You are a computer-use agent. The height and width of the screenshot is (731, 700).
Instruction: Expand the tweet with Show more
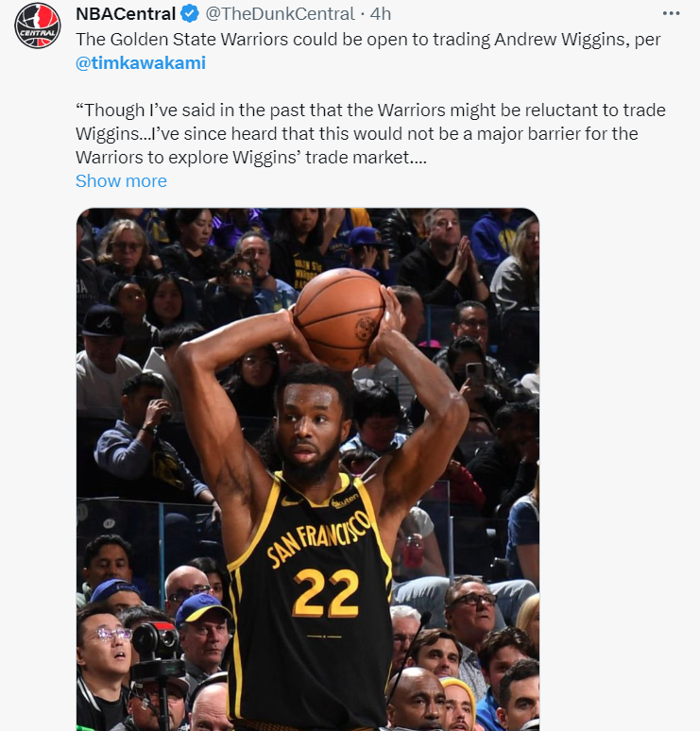(x=121, y=181)
